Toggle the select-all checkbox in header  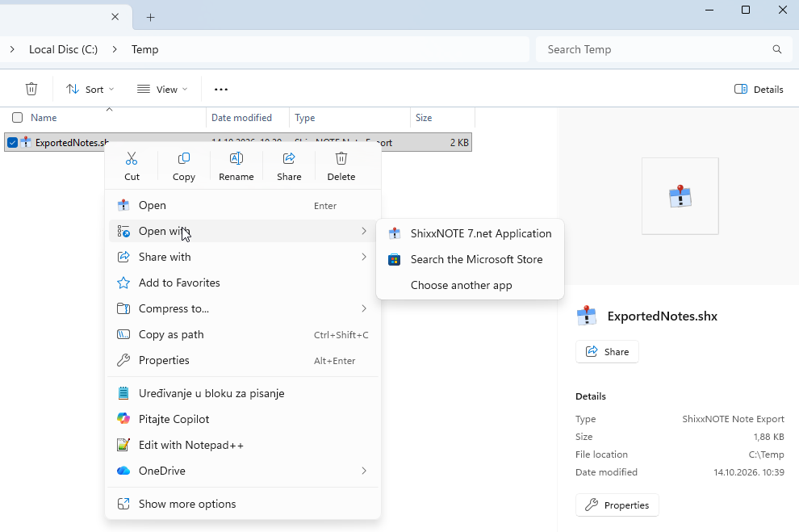click(x=17, y=118)
